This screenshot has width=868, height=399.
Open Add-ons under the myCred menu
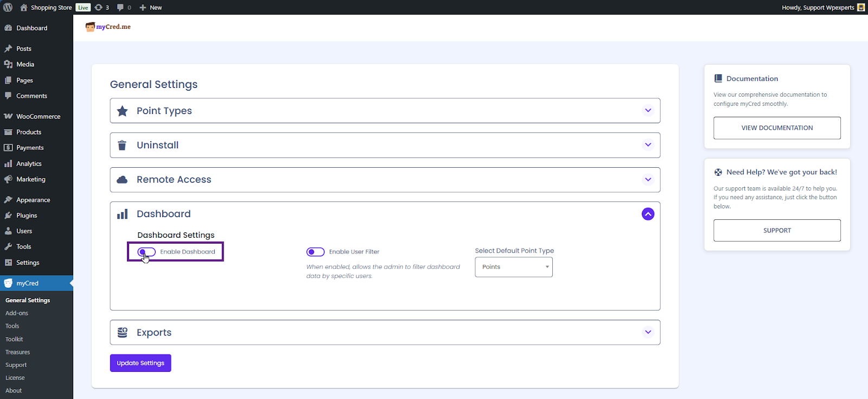17,313
